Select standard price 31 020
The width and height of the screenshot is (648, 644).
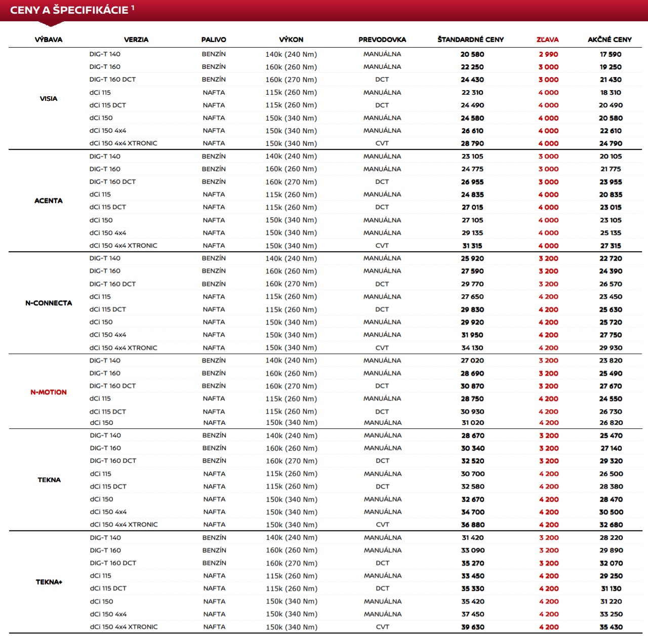pos(472,423)
